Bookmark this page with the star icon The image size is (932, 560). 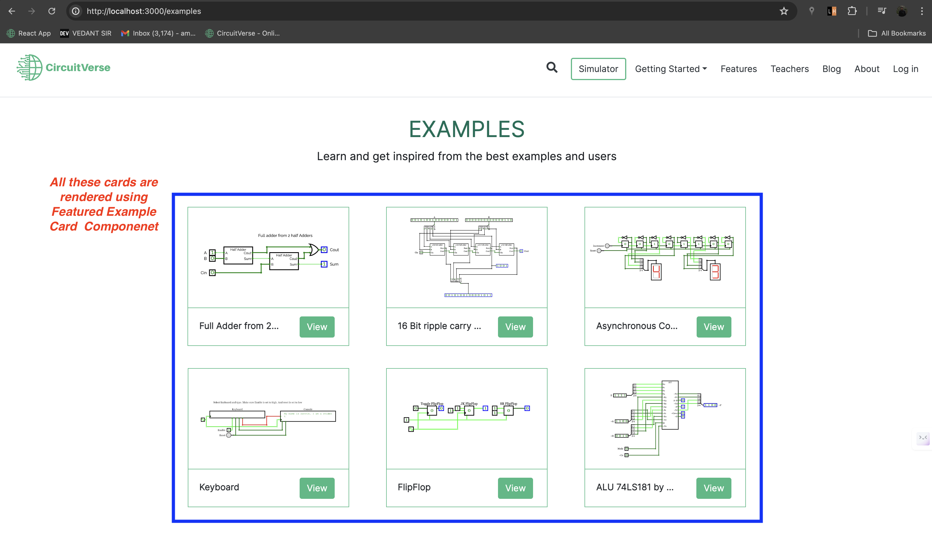click(784, 11)
